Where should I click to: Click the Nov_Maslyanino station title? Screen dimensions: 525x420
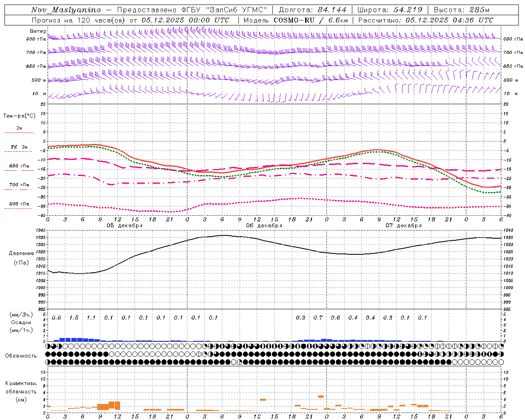pyautogui.click(x=66, y=10)
